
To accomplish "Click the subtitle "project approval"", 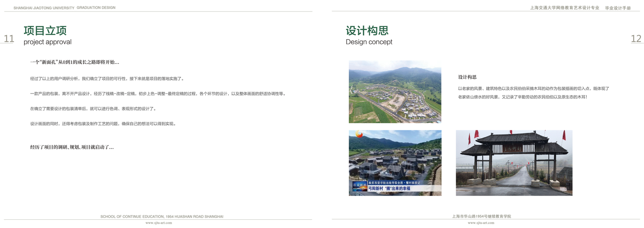I will [47, 42].
